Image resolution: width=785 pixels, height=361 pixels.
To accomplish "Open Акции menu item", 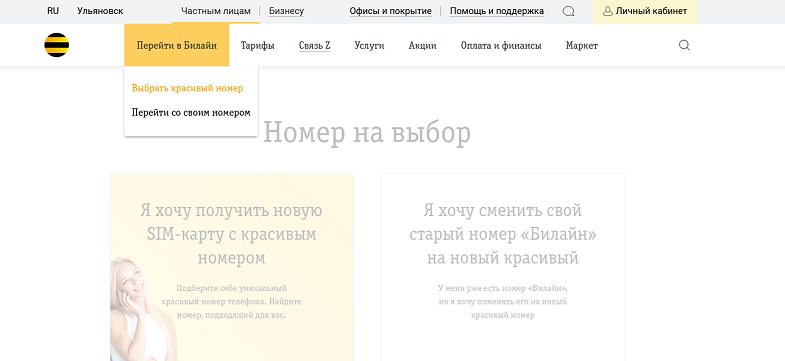I will [x=423, y=46].
